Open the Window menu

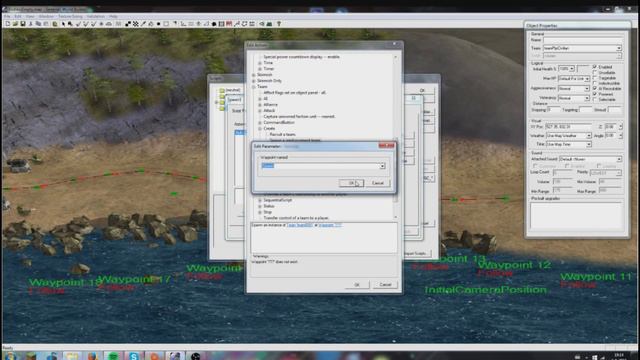(x=46, y=16)
